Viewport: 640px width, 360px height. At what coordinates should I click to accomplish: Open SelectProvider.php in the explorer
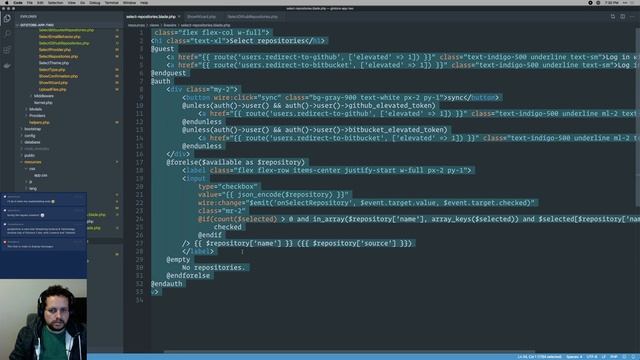pyautogui.click(x=55, y=50)
